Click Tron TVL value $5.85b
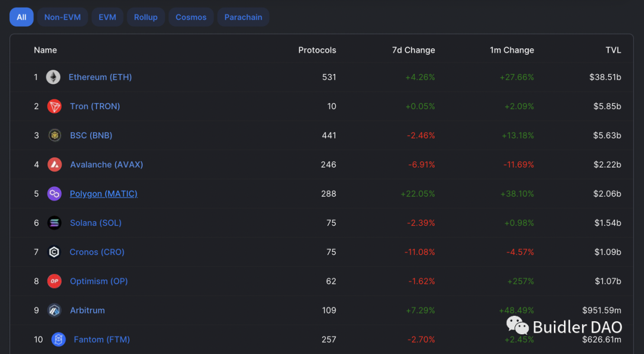The width and height of the screenshot is (644, 354). point(607,106)
